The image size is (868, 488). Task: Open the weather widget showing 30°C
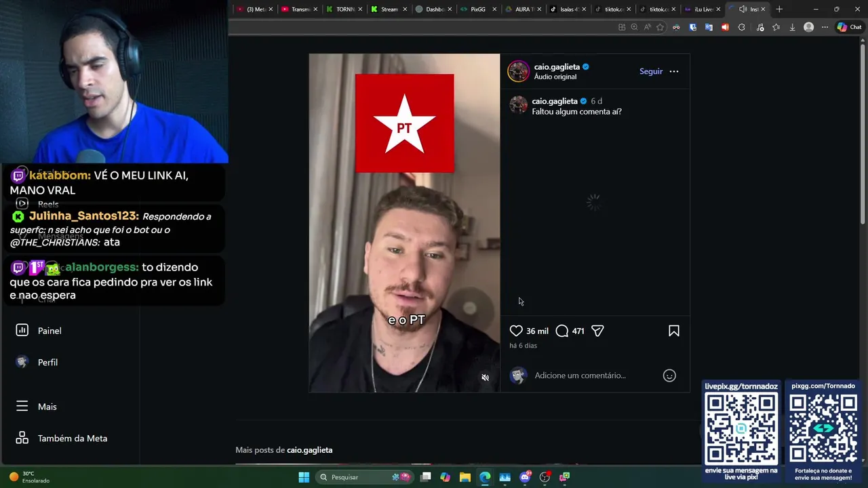coord(30,477)
